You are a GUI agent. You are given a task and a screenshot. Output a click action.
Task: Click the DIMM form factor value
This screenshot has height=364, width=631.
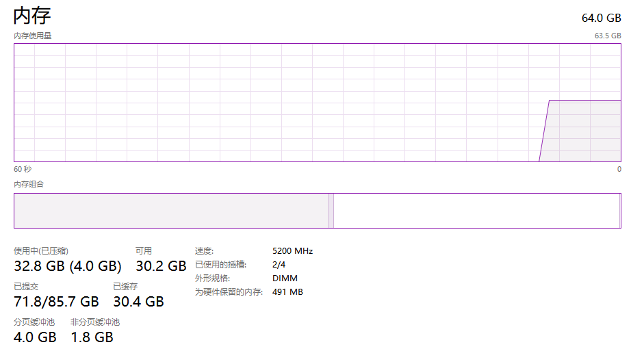pyautogui.click(x=285, y=278)
